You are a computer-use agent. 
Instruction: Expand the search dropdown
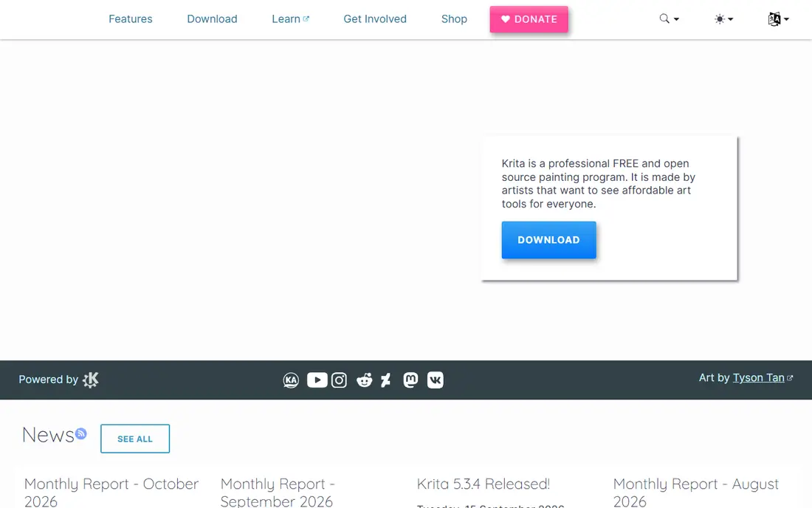click(x=669, y=19)
